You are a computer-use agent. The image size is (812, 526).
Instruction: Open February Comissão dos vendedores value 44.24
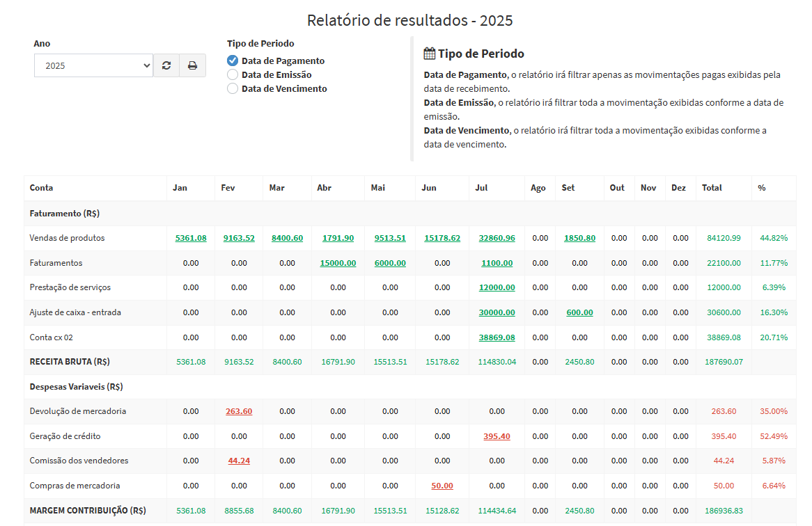tap(239, 461)
